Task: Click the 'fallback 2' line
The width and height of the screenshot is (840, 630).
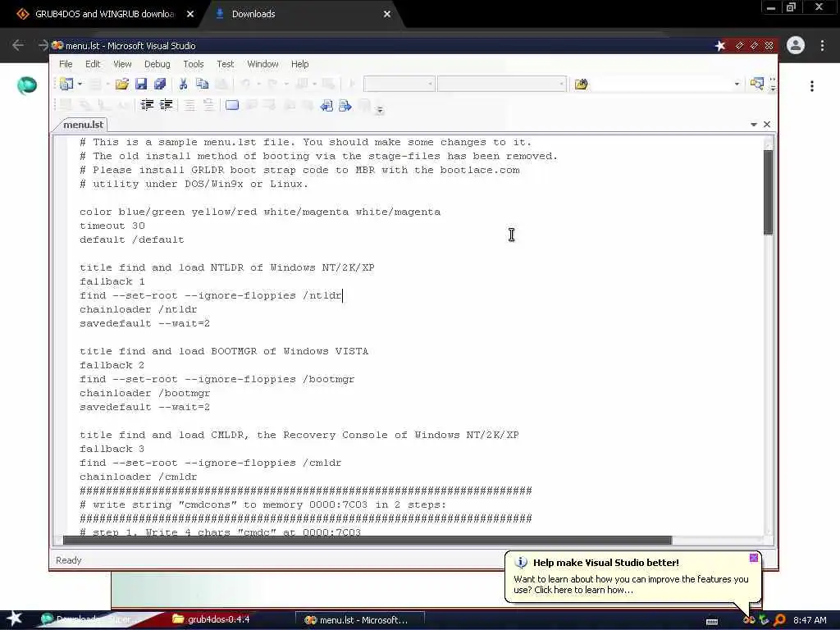Action: click(112, 365)
